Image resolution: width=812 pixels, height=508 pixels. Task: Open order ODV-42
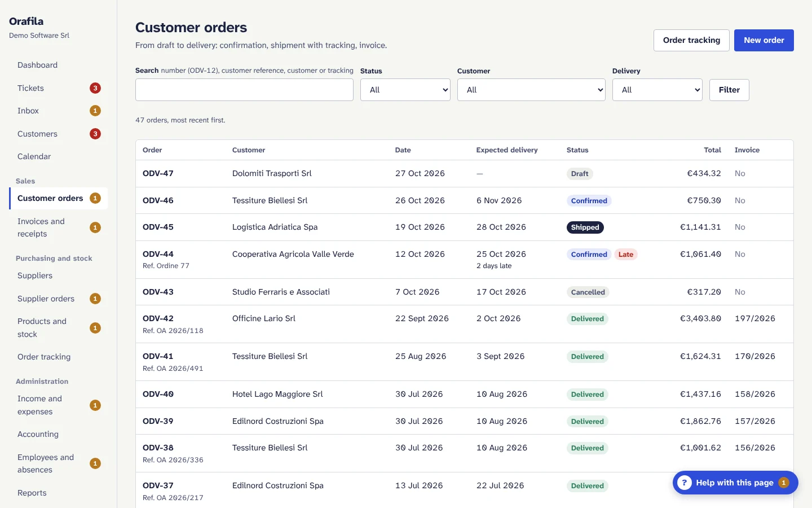click(158, 318)
